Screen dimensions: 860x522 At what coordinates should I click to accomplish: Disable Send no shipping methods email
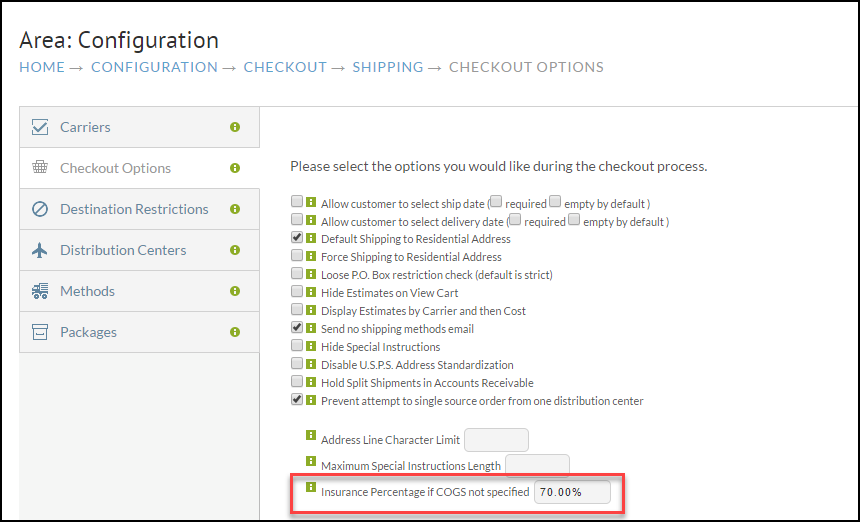coord(297,327)
